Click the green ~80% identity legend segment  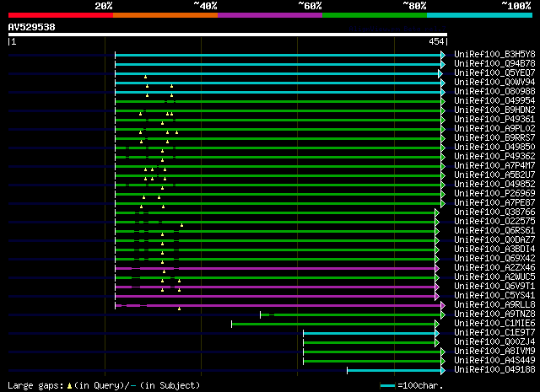coord(375,15)
